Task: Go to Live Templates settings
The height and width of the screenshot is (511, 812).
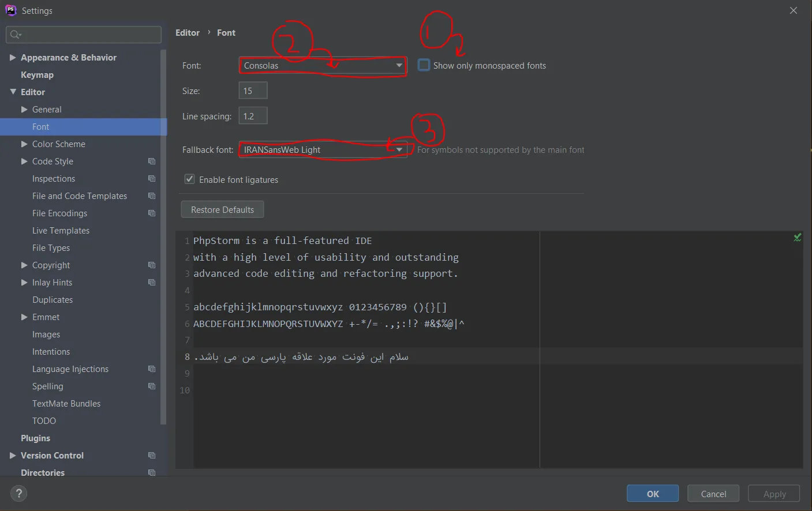Action: point(61,231)
